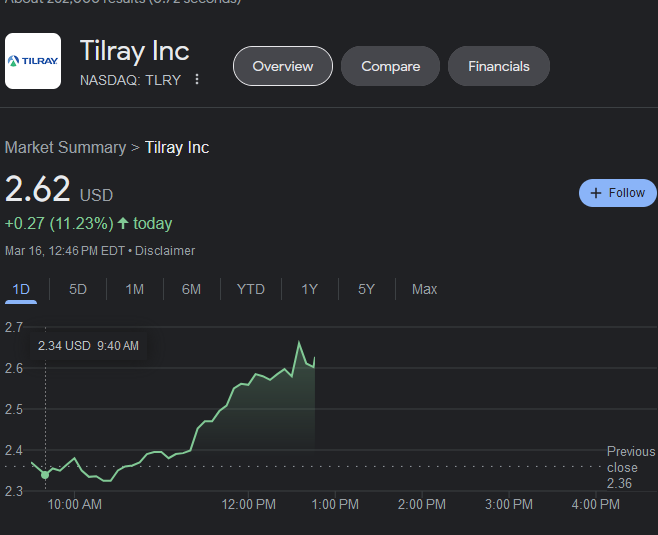Click the plus icon on Follow
The image size is (658, 535).
click(x=596, y=193)
